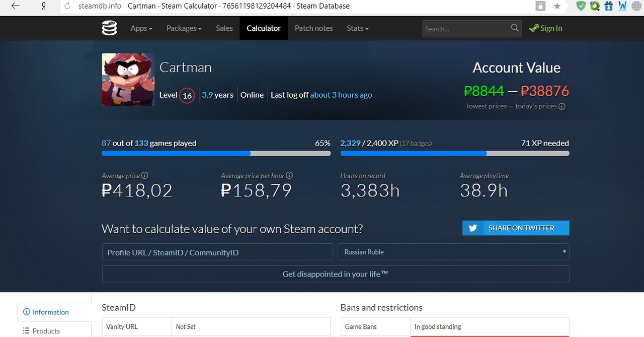Bookmark page with the star icon
This screenshot has height=337, width=644.
click(557, 6)
